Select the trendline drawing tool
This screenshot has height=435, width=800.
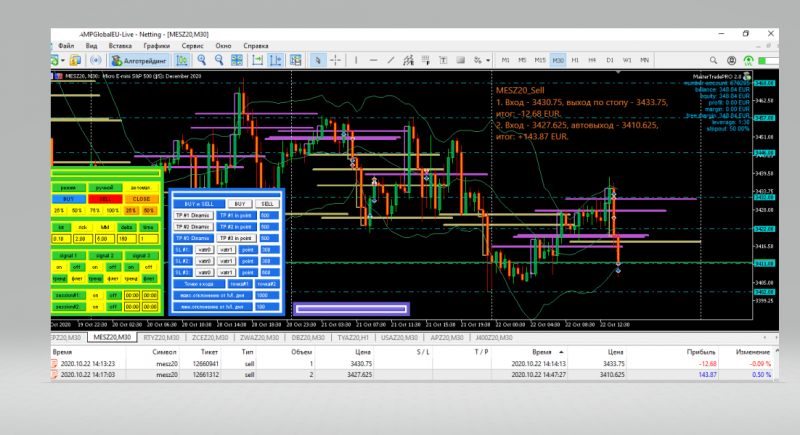391,61
